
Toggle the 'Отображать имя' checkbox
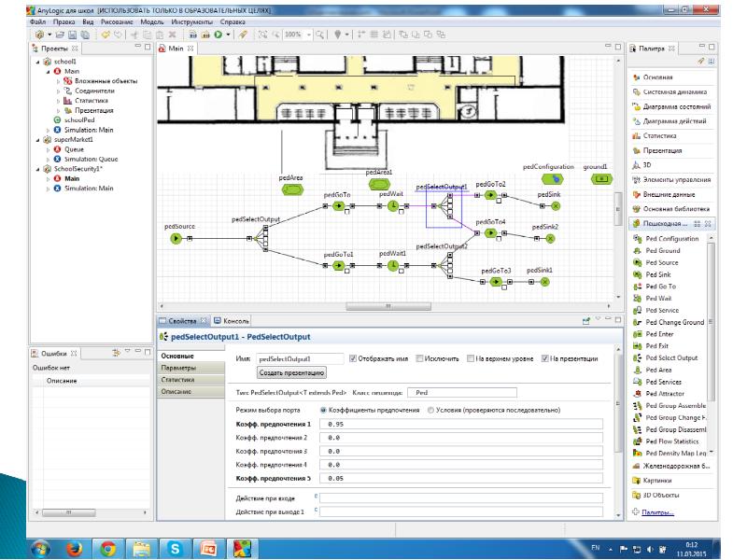point(353,357)
